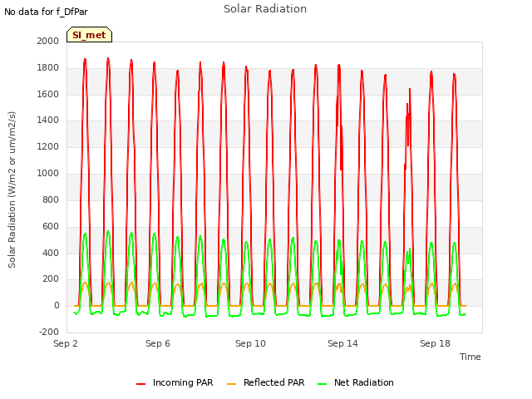
Task: Click the 2000 y-axis tick label
Action: tap(48, 41)
